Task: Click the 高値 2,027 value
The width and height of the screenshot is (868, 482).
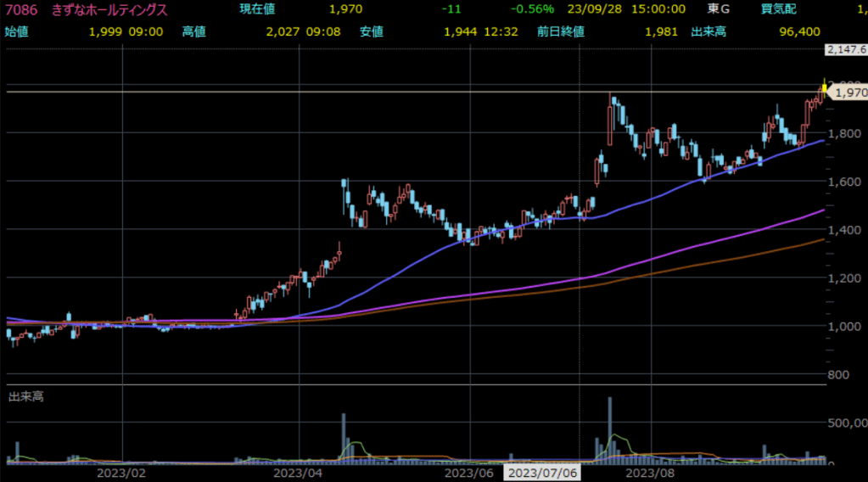Action: point(283,32)
